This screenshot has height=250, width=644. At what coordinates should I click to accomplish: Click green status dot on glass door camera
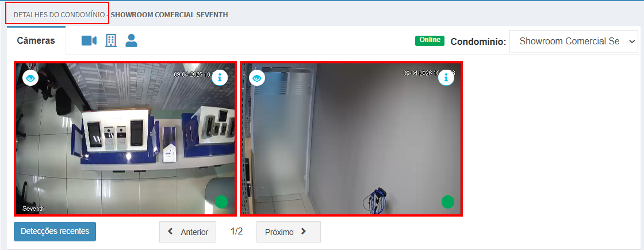tap(448, 202)
